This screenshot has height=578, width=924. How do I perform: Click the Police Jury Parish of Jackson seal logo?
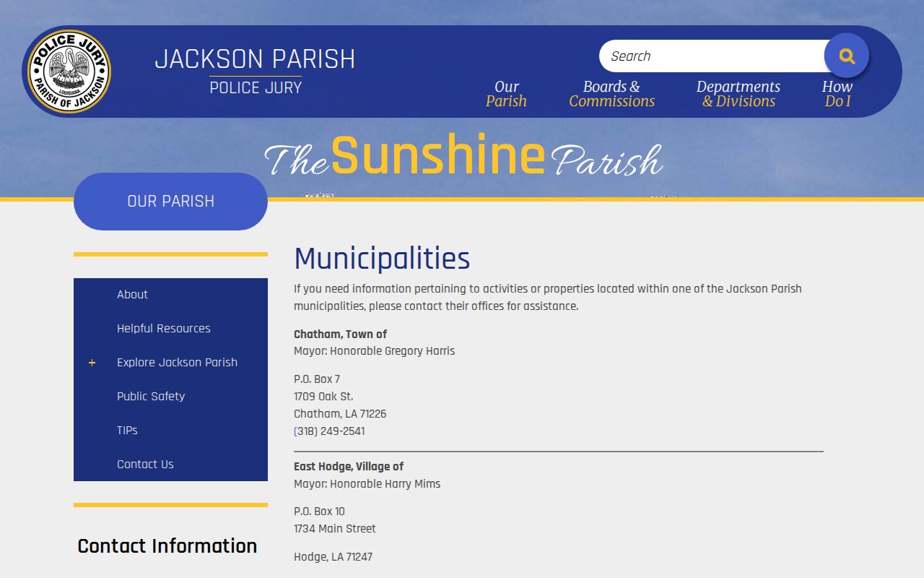69,72
